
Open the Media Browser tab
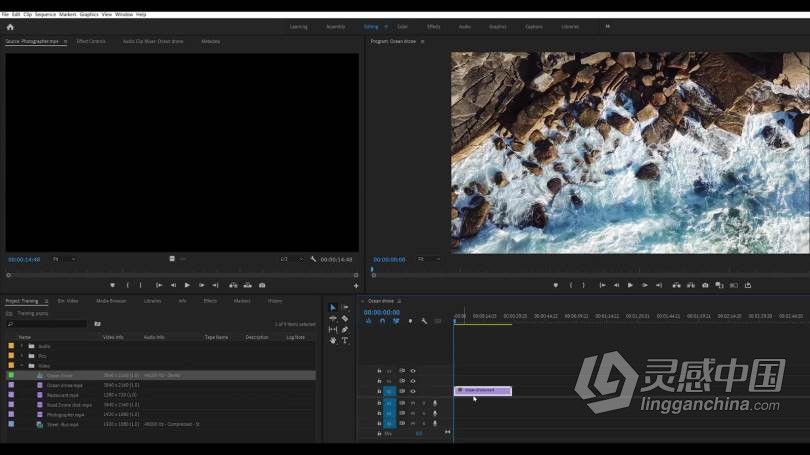tap(111, 301)
